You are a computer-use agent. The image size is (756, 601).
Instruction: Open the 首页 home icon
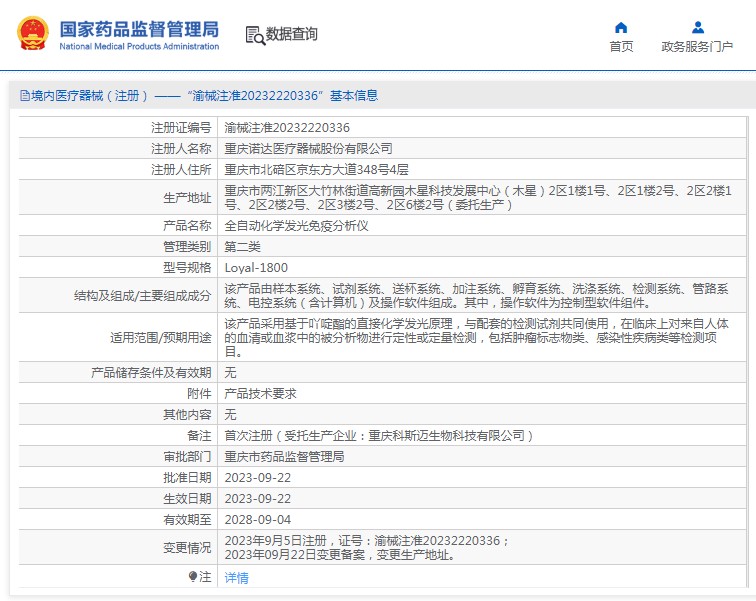point(621,27)
